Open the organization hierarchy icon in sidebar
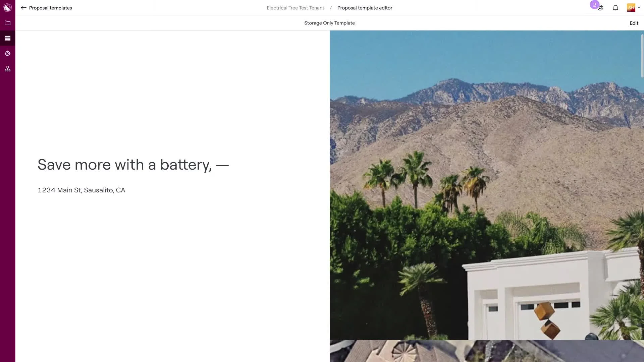This screenshot has height=362, width=644. point(7,69)
